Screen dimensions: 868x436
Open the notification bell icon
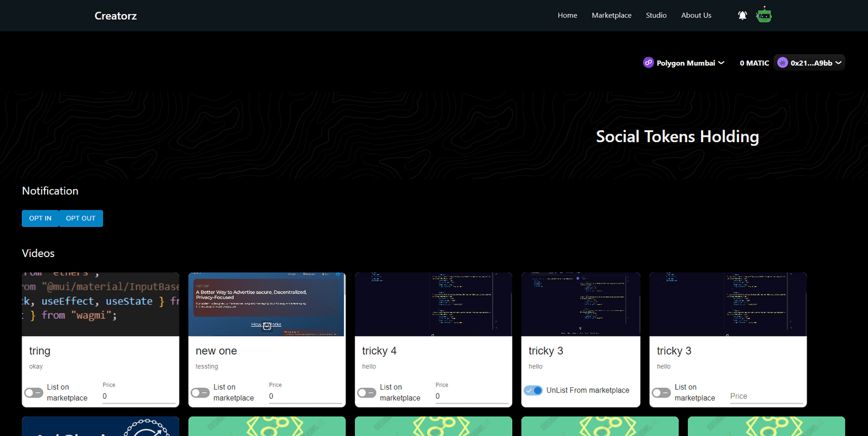click(x=742, y=15)
